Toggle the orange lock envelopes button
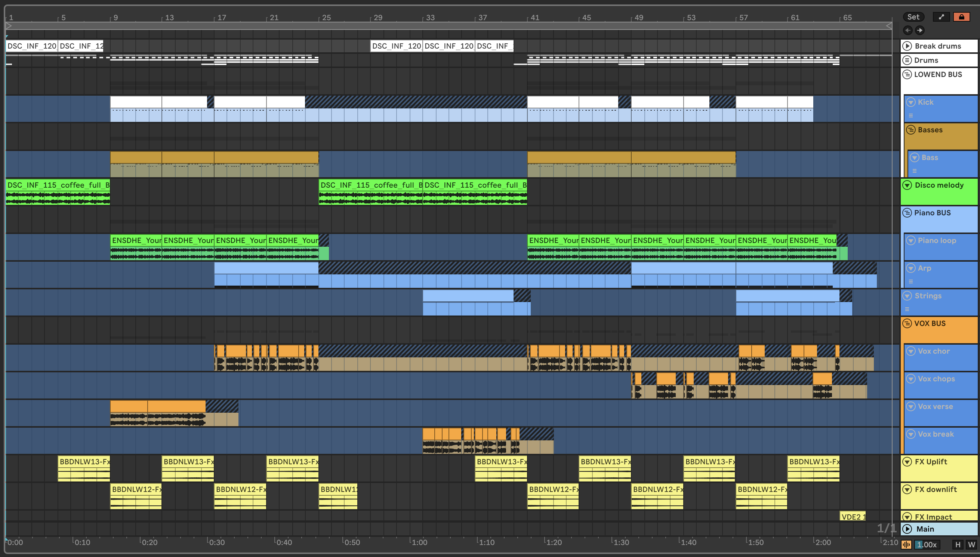Image resolution: width=980 pixels, height=557 pixels. [x=961, y=17]
